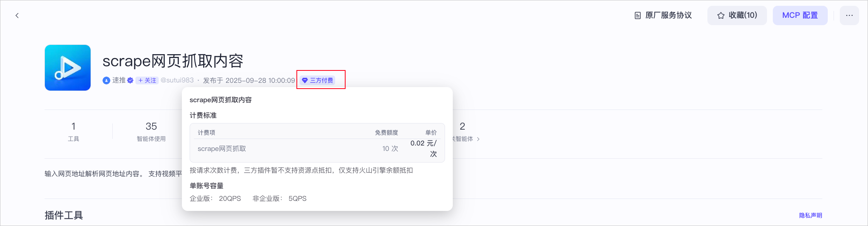Expand the 关联智能体 chevron arrow
Viewport: 868px width, 226px height.
click(x=478, y=139)
